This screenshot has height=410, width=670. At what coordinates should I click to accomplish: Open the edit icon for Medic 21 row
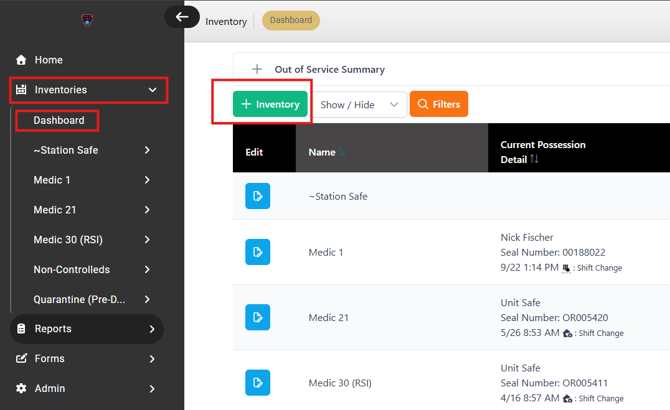click(258, 317)
